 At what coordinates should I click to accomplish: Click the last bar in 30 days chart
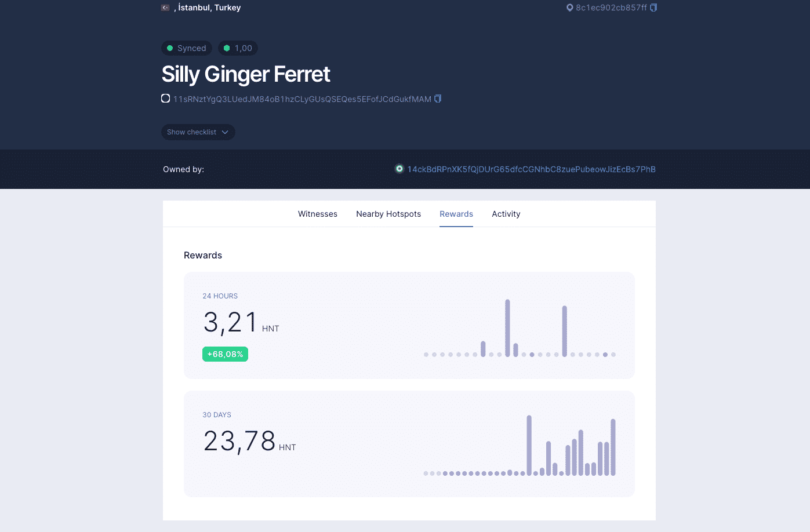[x=613, y=446]
